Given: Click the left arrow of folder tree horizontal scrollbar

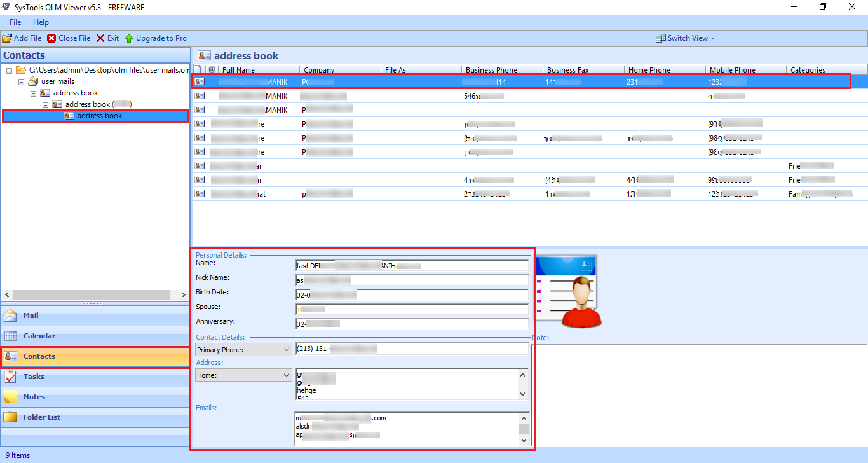Looking at the screenshot, I should click(x=6, y=295).
